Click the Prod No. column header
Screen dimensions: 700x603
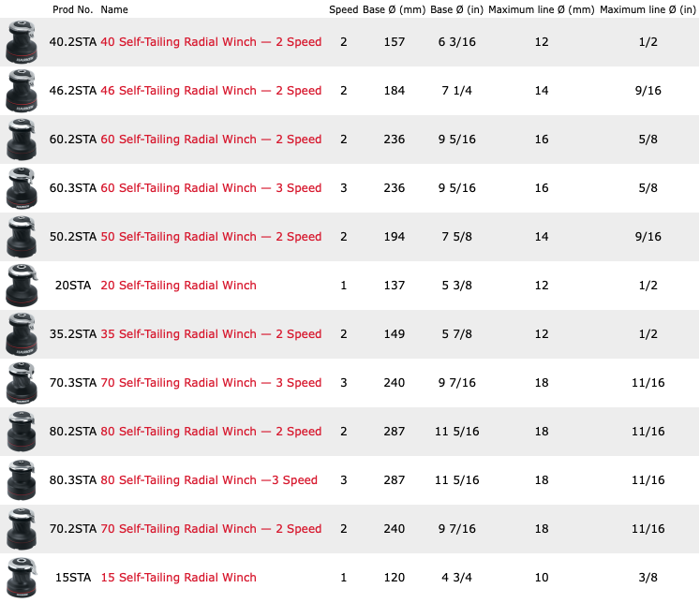pos(71,9)
